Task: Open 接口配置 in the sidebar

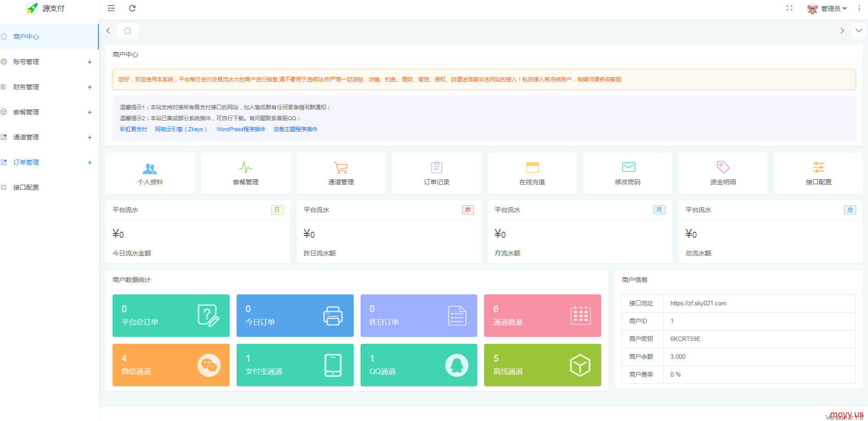Action: click(x=49, y=187)
